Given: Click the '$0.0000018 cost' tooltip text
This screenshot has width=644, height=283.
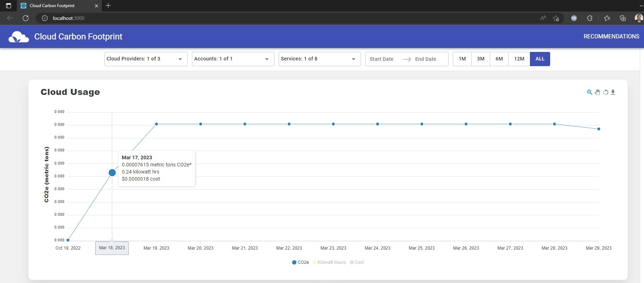Looking at the screenshot, I should [x=141, y=179].
